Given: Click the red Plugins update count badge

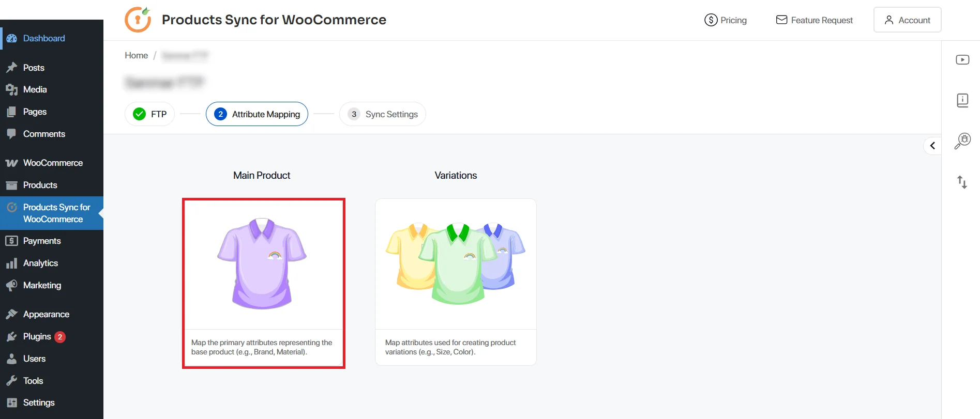Looking at the screenshot, I should pos(60,337).
